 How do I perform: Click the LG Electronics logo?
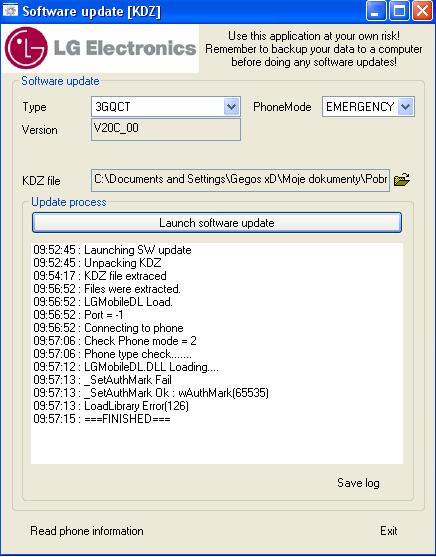coord(100,48)
